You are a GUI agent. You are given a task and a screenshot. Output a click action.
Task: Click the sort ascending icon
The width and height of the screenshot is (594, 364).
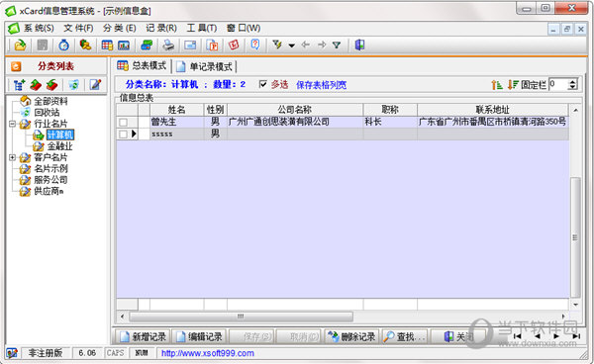point(497,85)
